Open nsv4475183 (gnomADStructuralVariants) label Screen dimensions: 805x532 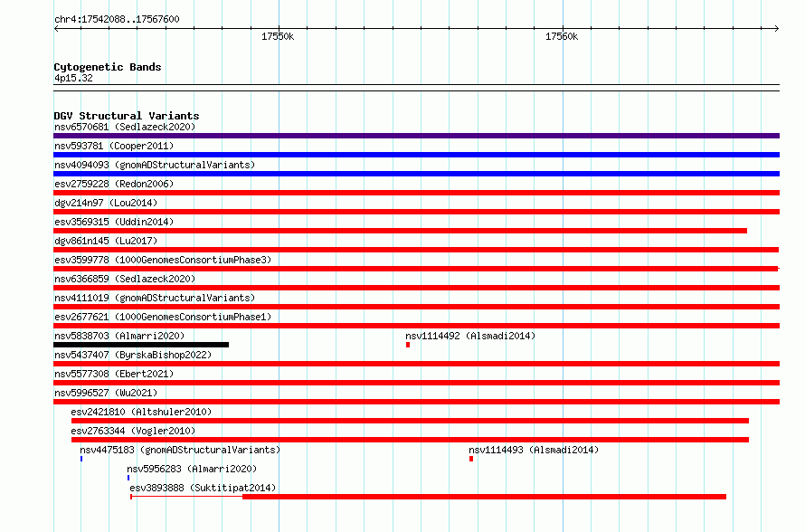(180, 450)
